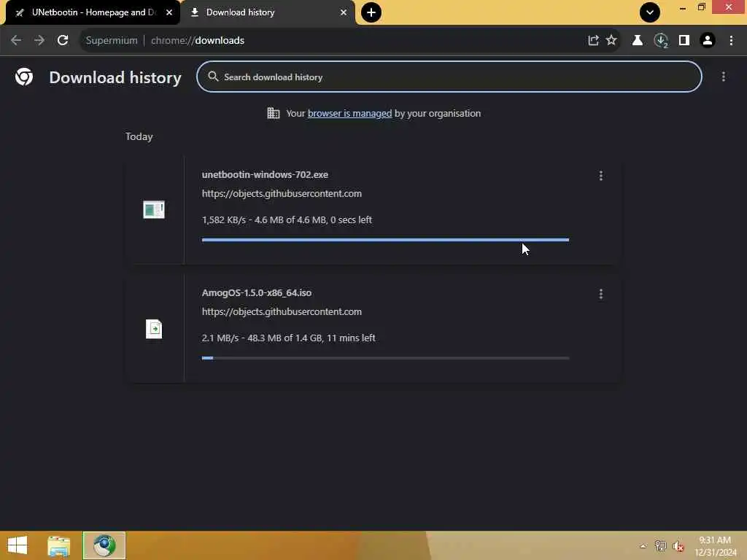Select the Download history tab

click(267, 12)
